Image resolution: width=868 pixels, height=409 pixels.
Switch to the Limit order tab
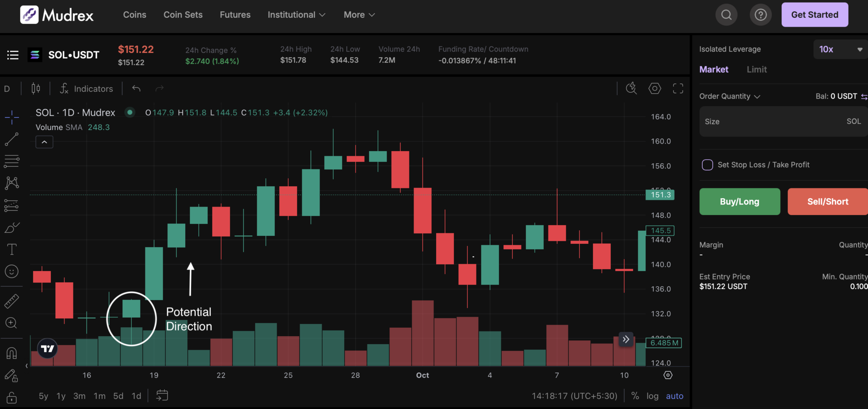757,69
